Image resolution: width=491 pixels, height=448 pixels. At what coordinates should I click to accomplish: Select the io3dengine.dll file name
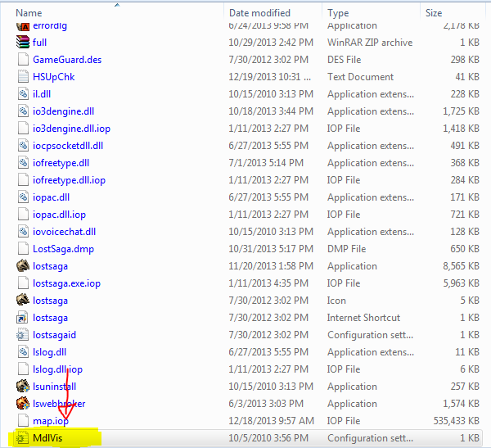coord(63,111)
